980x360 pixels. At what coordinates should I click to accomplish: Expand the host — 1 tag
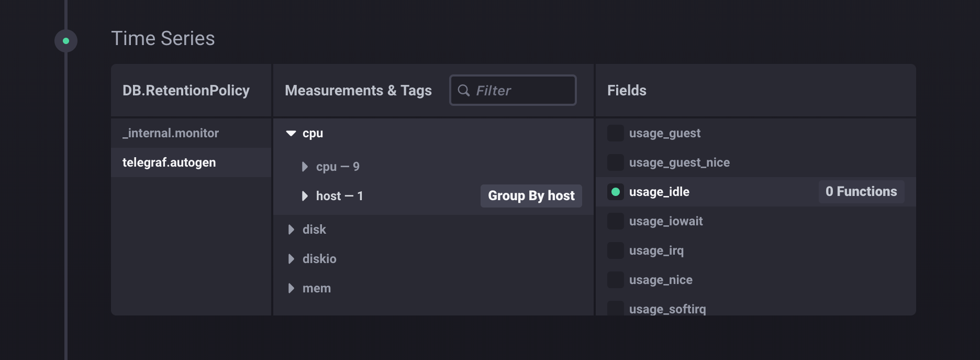pos(305,196)
